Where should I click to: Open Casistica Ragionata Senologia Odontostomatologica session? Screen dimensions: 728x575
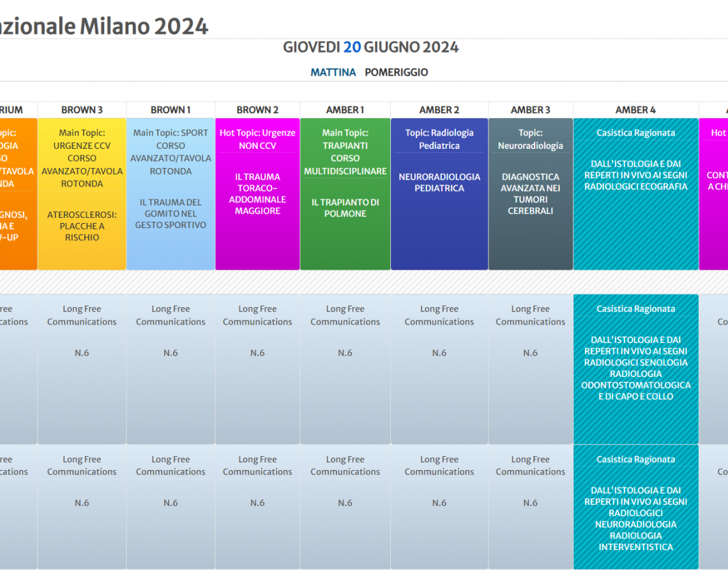pyautogui.click(x=635, y=369)
